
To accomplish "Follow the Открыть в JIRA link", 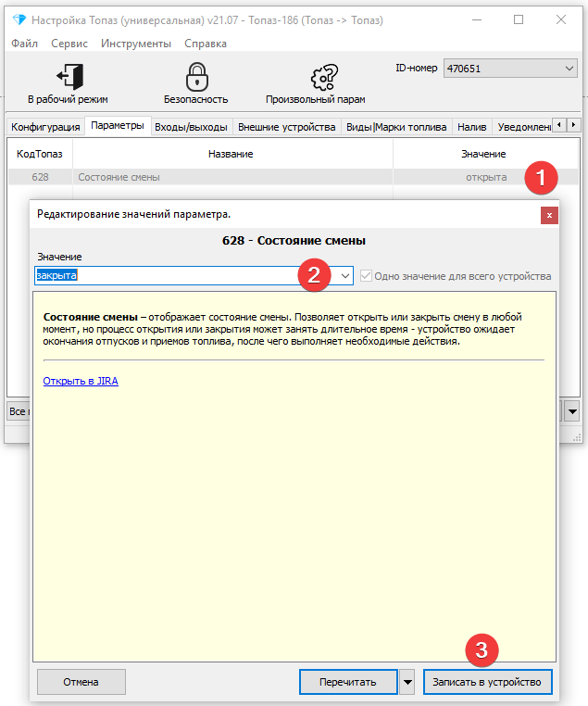I will [81, 381].
